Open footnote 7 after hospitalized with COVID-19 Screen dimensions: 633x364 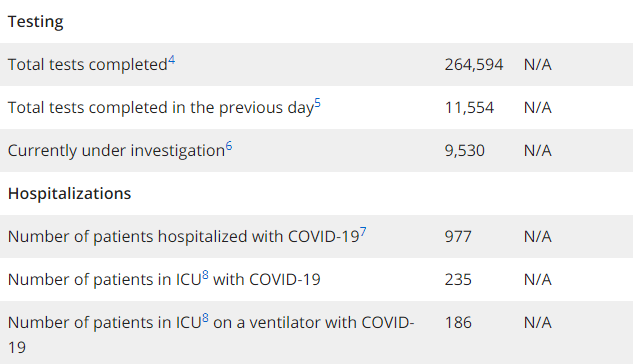(363, 232)
